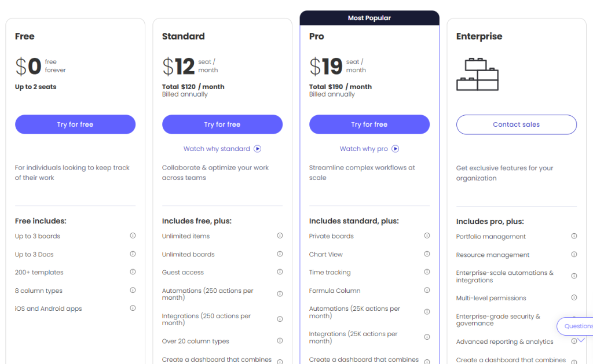Show info for Formula Column feature
The image size is (593, 364).
pos(427,290)
